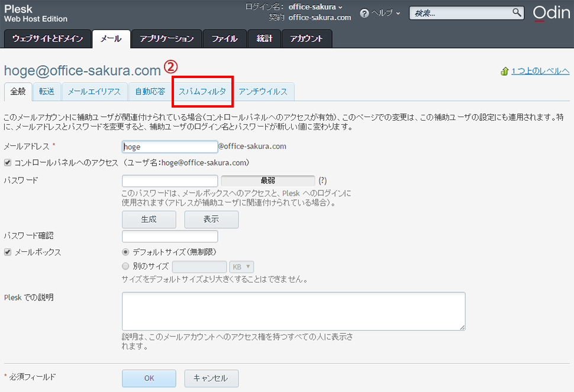Focus the メールアドレス input field
Screen dimensions: 574x392
pyautogui.click(x=170, y=147)
